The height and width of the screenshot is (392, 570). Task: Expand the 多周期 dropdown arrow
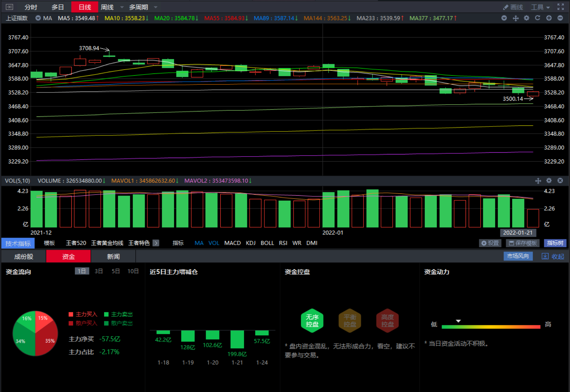click(156, 7)
